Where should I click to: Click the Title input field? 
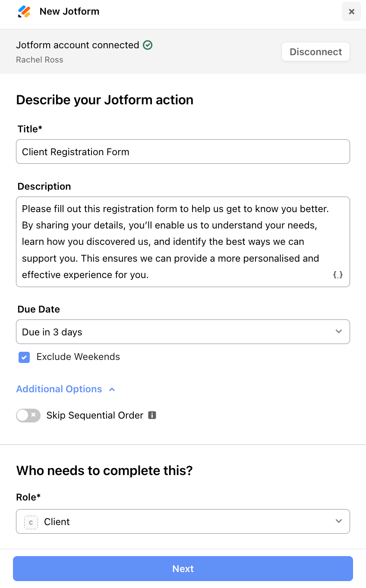(x=183, y=152)
